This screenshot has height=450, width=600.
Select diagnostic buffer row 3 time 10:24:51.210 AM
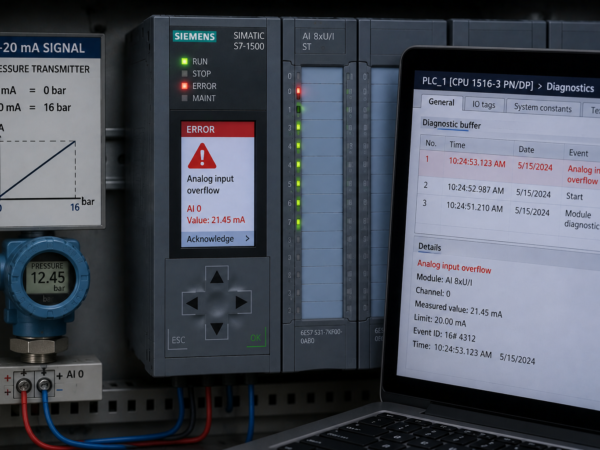tap(474, 207)
